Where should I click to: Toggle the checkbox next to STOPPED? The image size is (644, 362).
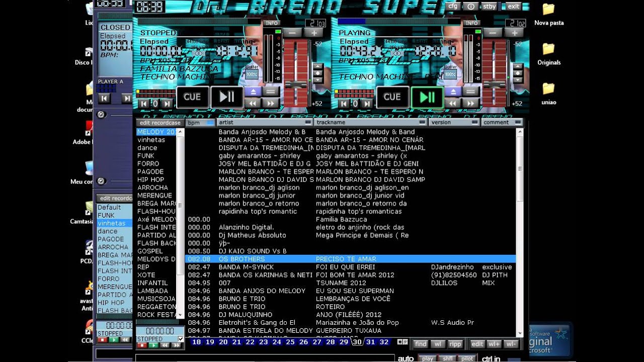[x=181, y=339]
